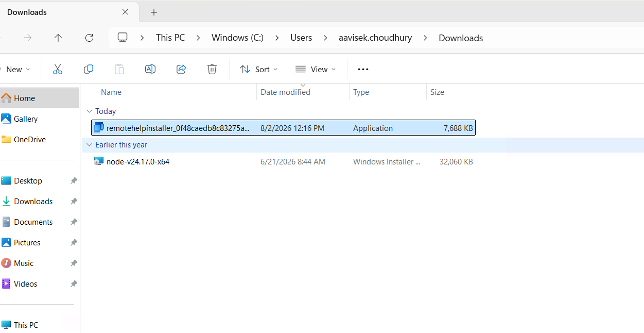The width and height of the screenshot is (644, 333).
Task: Click the 7,688 KB size cell
Action: pos(458,128)
